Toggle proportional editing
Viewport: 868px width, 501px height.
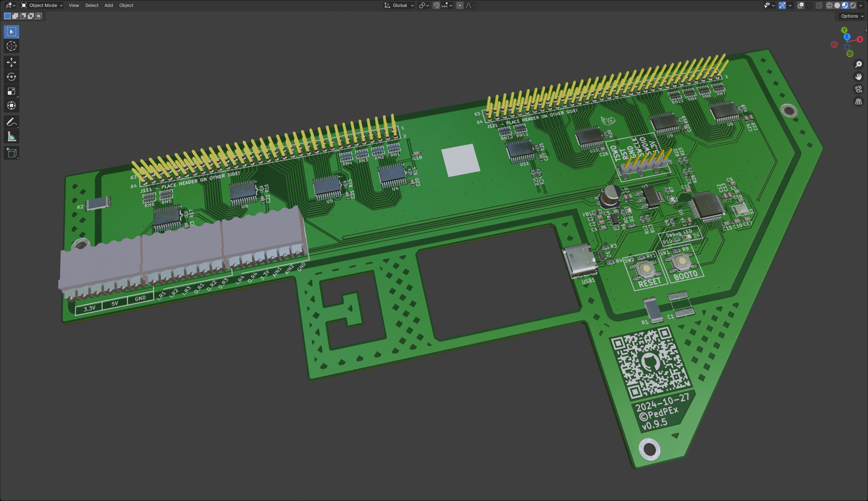[460, 5]
